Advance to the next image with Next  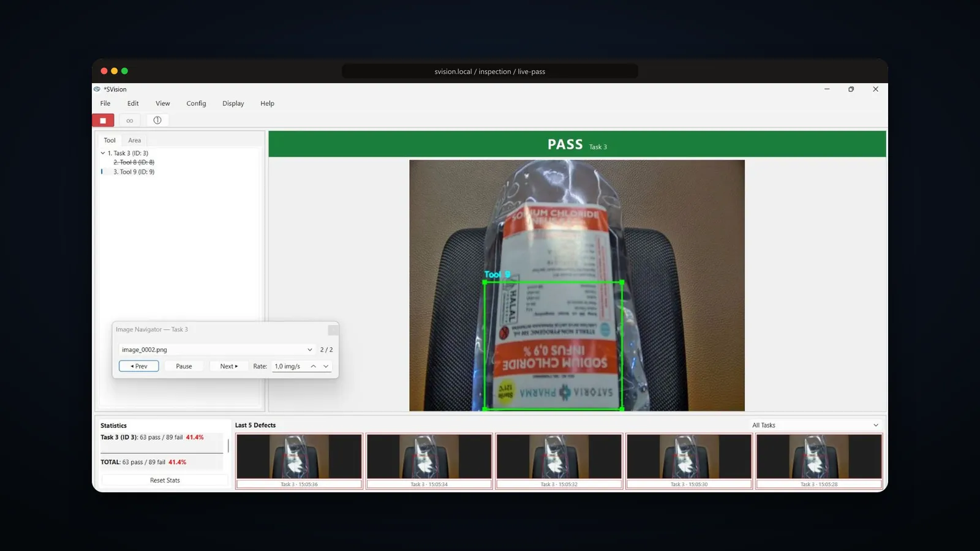click(x=229, y=366)
